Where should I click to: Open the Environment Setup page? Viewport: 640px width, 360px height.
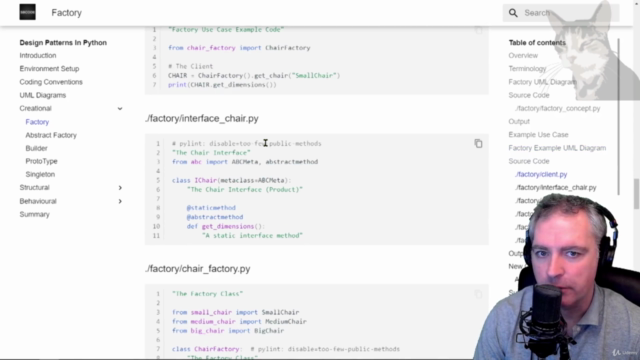pos(49,69)
